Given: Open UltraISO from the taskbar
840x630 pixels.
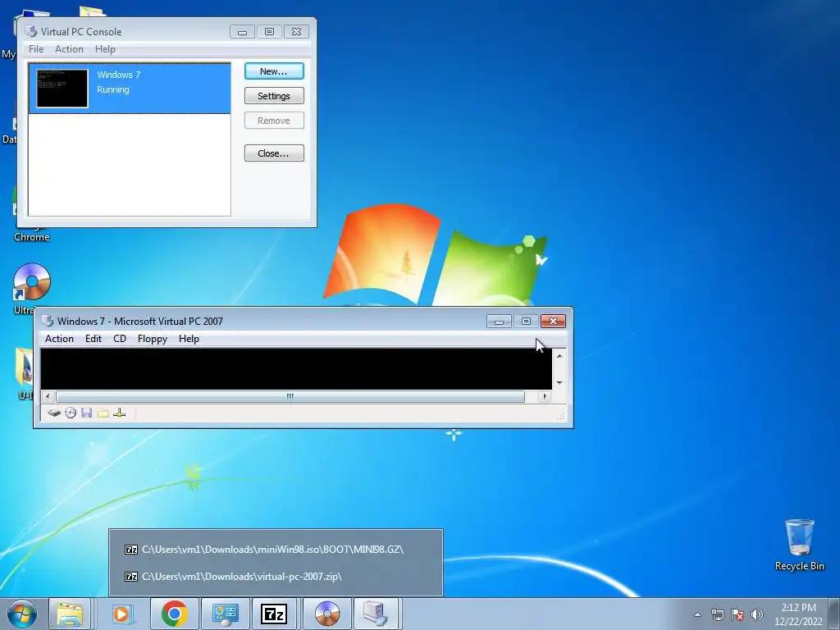Looking at the screenshot, I should (327, 614).
